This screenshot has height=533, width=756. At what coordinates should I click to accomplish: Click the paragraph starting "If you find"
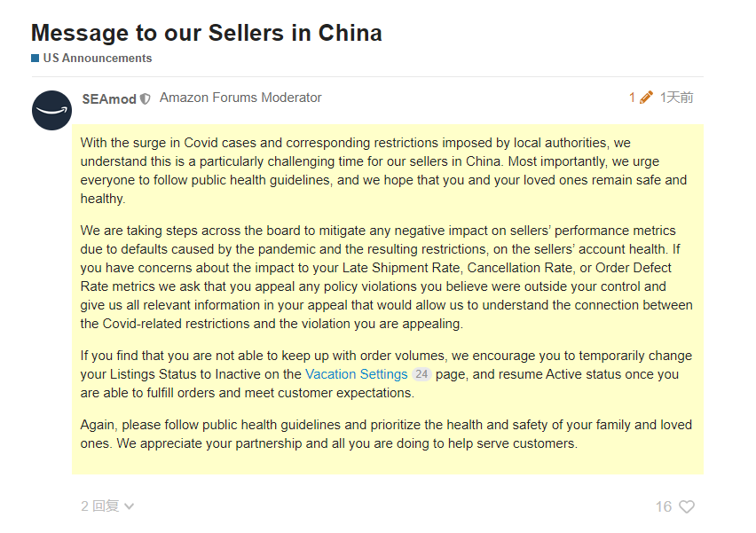tap(383, 374)
